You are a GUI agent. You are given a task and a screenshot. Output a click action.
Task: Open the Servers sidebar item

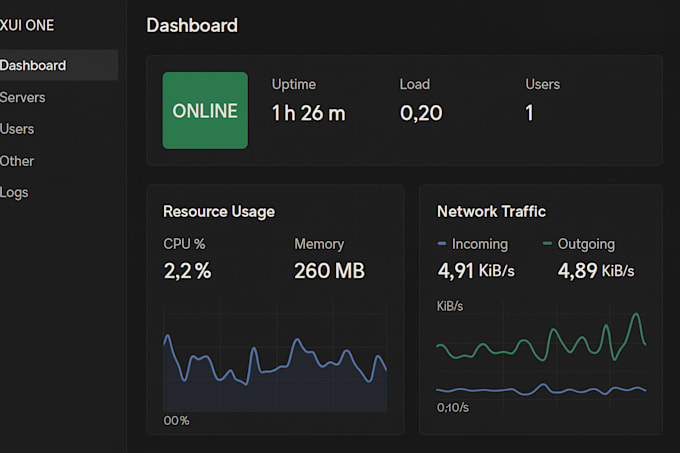23,97
